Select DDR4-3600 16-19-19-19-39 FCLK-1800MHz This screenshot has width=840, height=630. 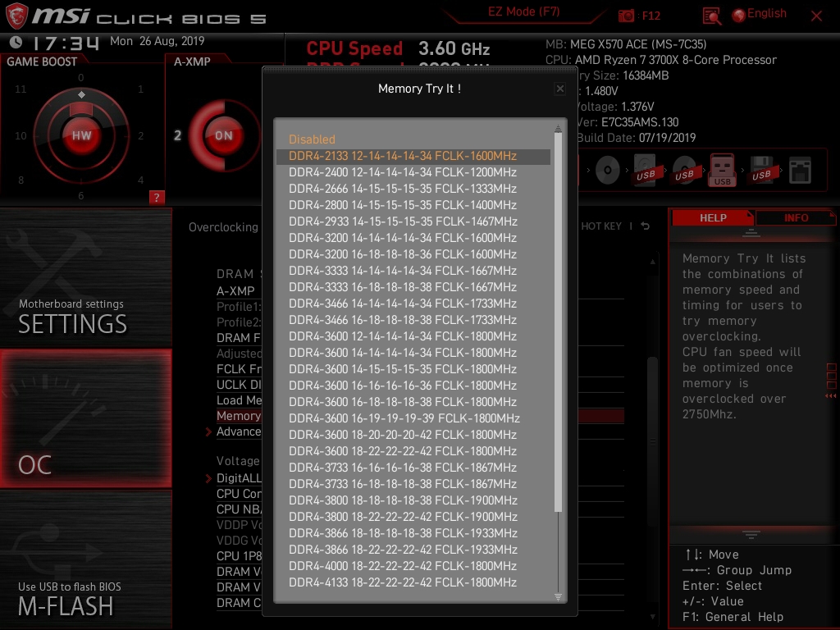click(413, 418)
